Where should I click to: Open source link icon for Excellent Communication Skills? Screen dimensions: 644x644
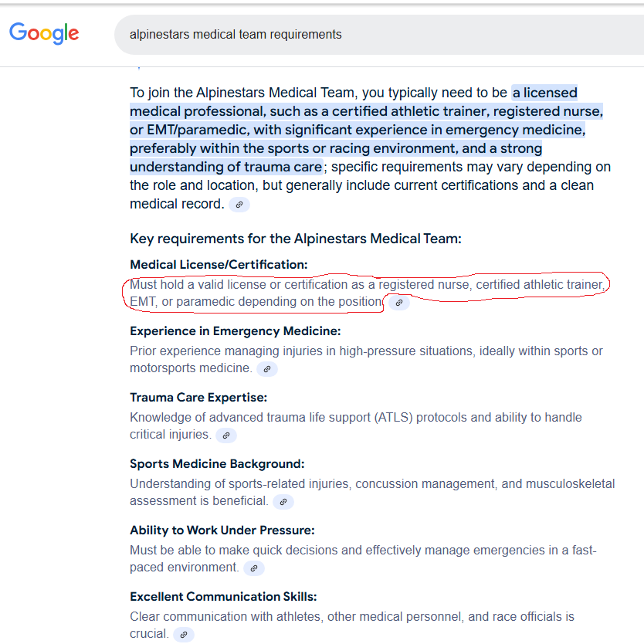click(x=183, y=635)
